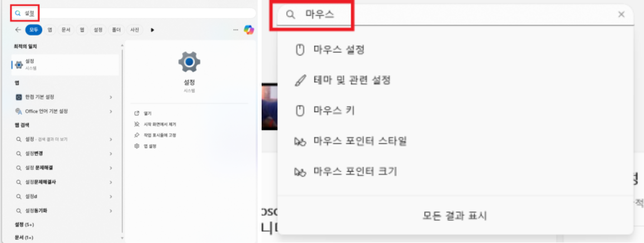Switch to the 폴더 filter tab
Screen dimensions: 644x243
pyautogui.click(x=116, y=30)
